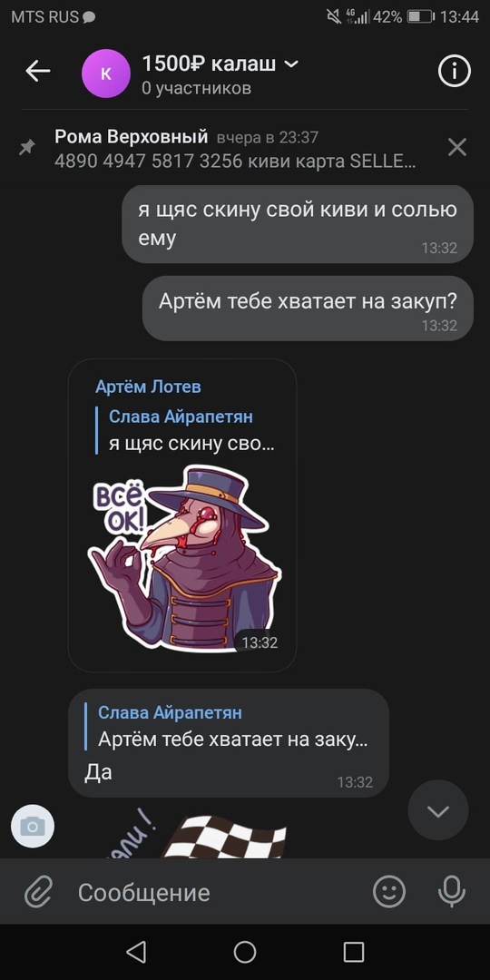Tap the Android home navigation button
The width and height of the screenshot is (490, 980).
245,952
